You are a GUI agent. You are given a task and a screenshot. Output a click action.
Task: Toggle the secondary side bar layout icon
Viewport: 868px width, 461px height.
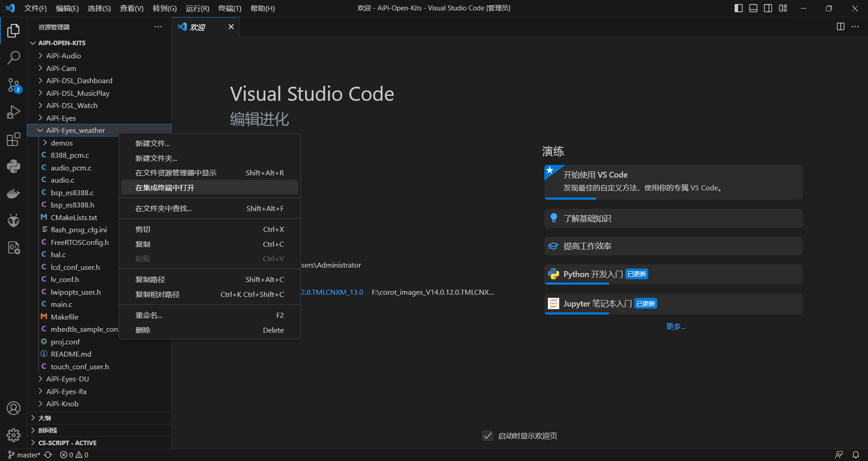(768, 8)
